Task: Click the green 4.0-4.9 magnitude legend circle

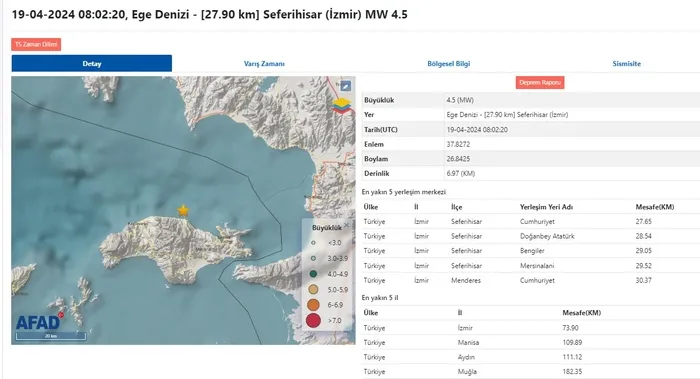Action: [313, 274]
